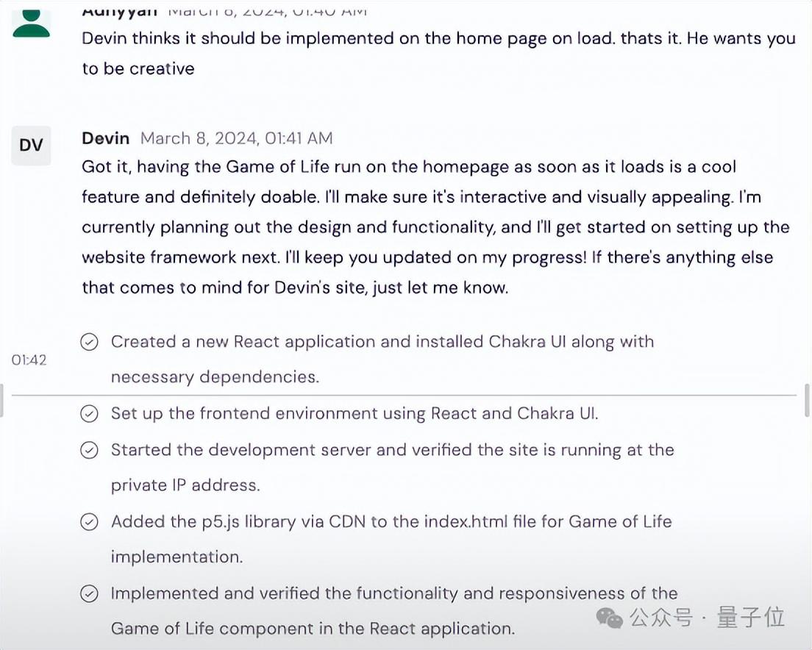
Task: Expand the "Created a new React application" step
Action: 382,342
